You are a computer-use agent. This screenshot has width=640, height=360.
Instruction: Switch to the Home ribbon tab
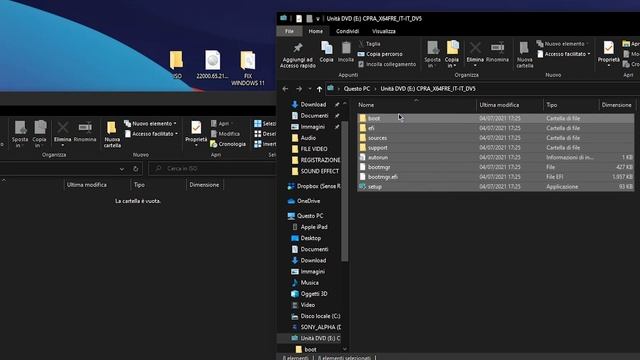[316, 31]
